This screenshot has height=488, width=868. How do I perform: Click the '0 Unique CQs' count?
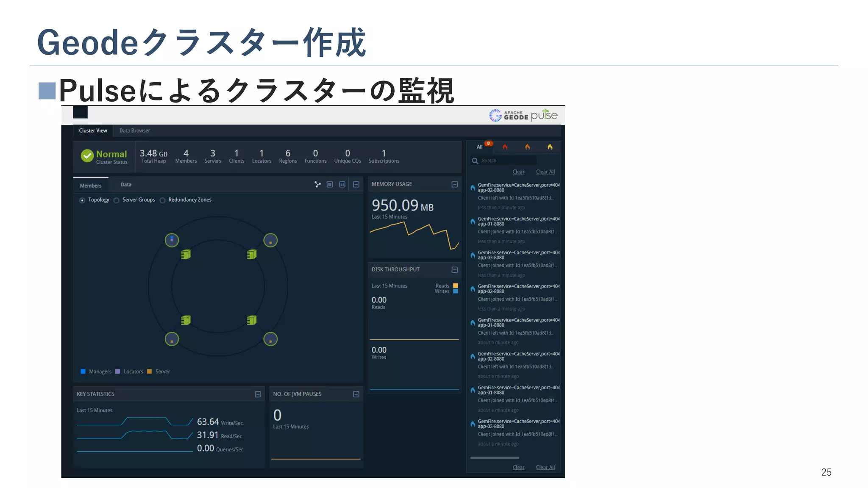348,156
